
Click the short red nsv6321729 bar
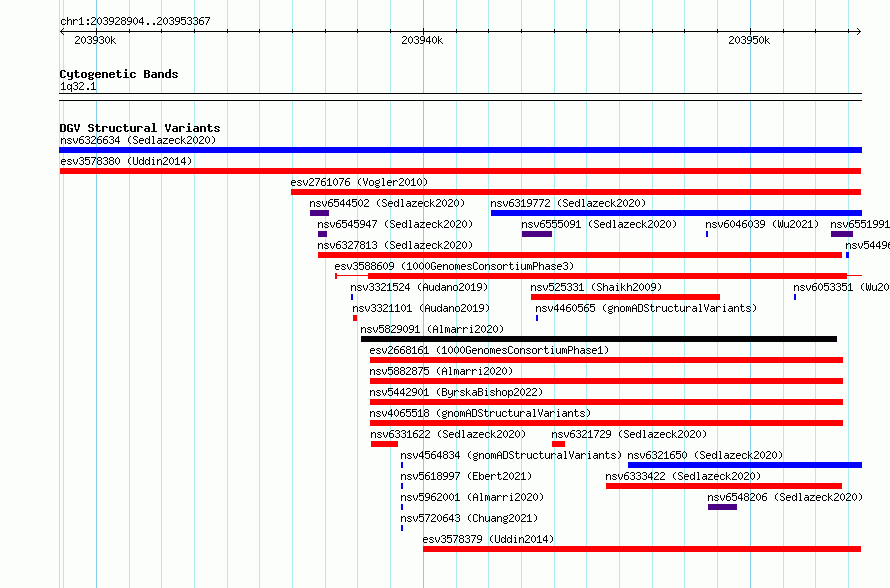point(559,444)
